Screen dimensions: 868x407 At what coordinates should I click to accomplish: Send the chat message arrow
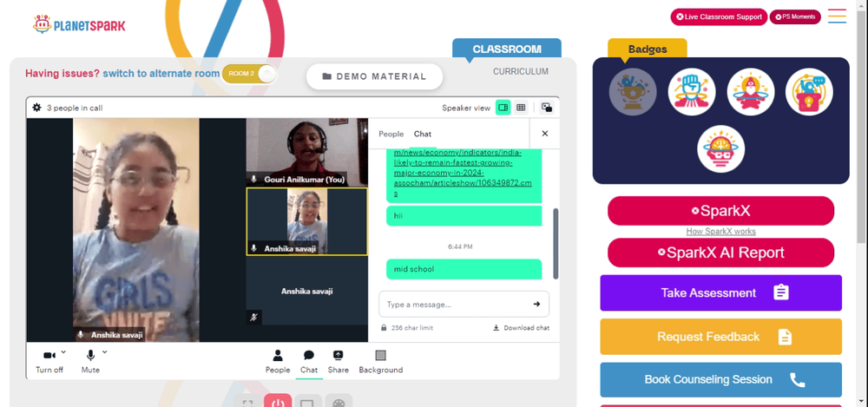coord(536,304)
